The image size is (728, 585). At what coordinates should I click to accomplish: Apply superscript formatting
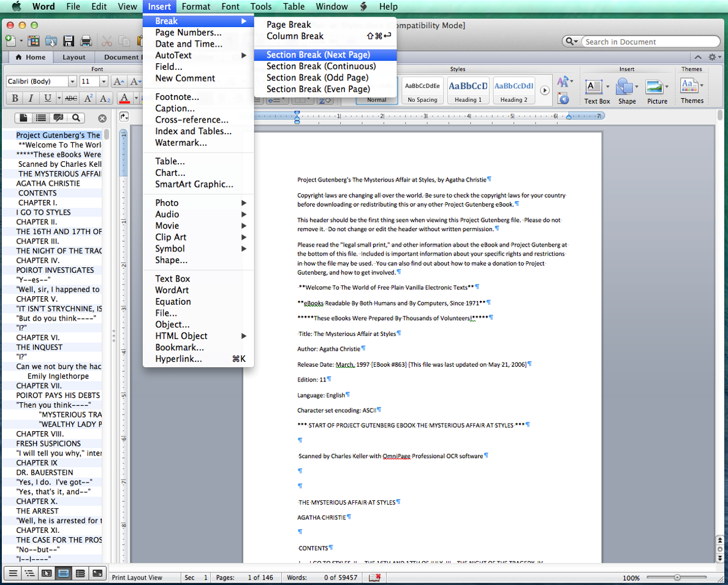click(89, 98)
